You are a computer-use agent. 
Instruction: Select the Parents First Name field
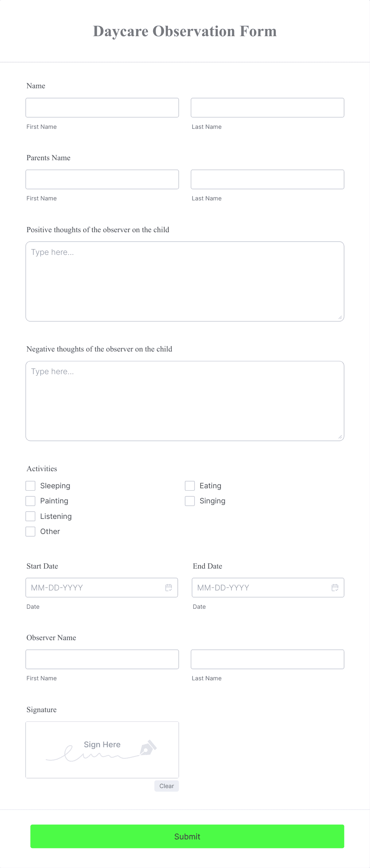pyautogui.click(x=102, y=179)
